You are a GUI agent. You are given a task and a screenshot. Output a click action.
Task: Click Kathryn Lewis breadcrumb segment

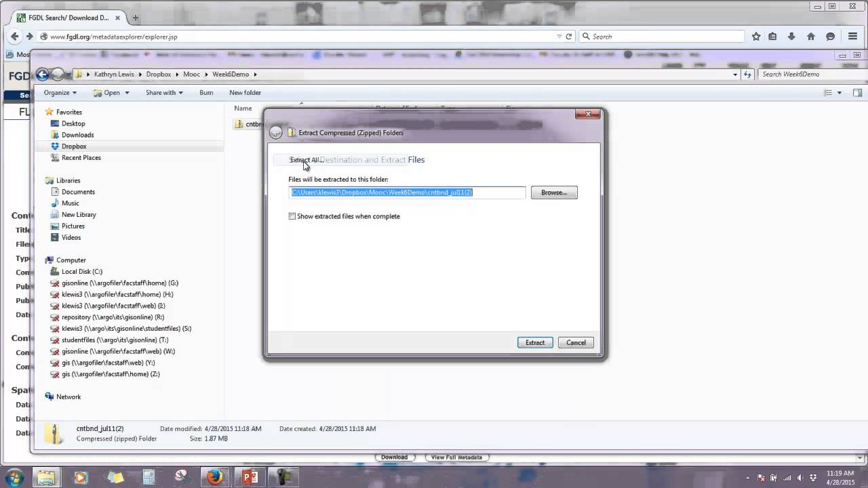point(114,75)
